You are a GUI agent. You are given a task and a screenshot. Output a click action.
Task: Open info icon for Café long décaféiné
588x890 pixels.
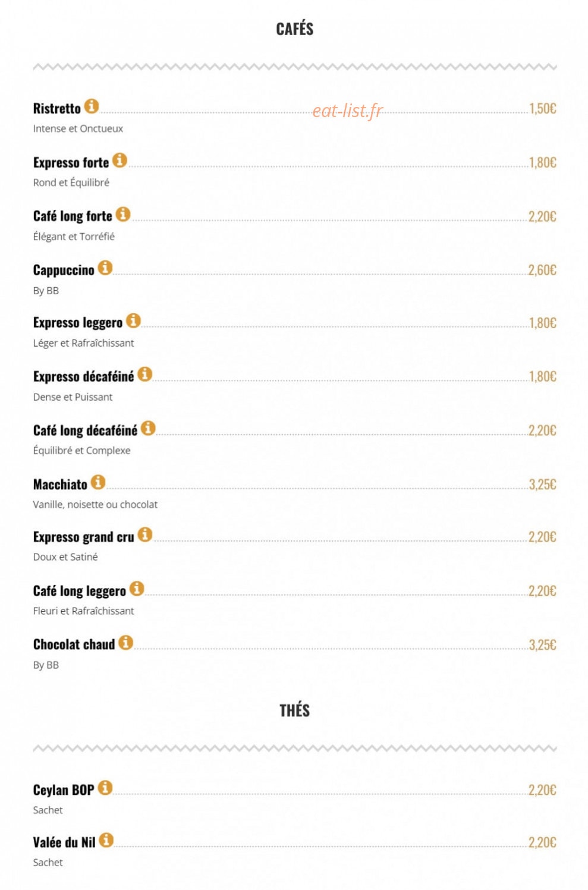(148, 428)
